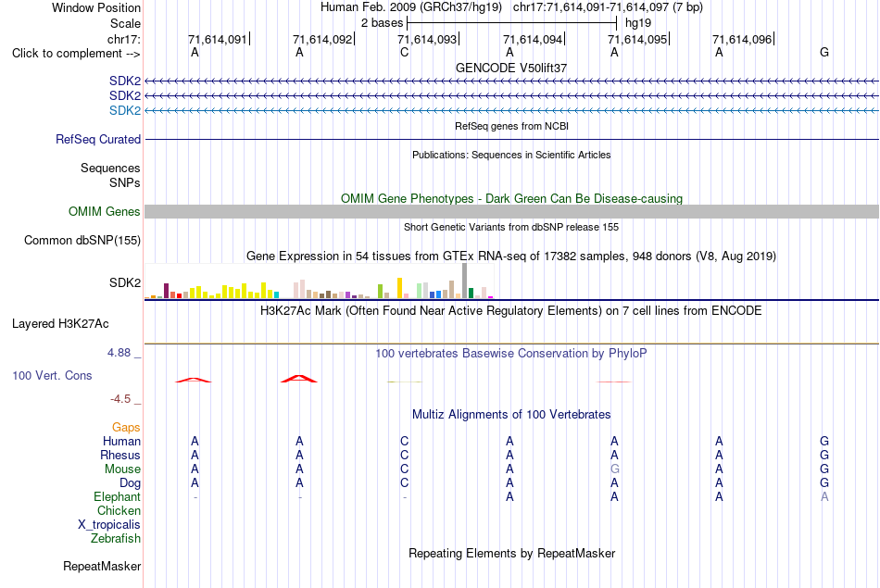Click the magenta last GTEx expression bar

click(491, 297)
